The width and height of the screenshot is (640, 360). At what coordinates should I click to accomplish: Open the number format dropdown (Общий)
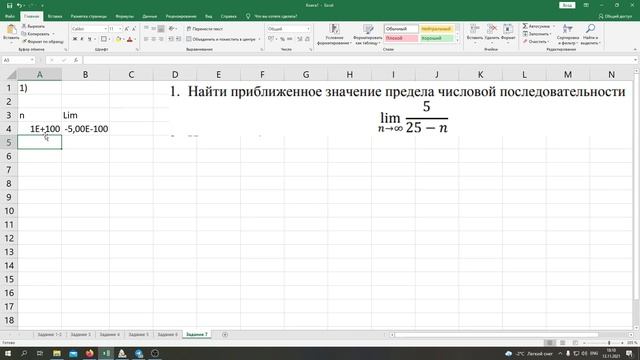309,29
